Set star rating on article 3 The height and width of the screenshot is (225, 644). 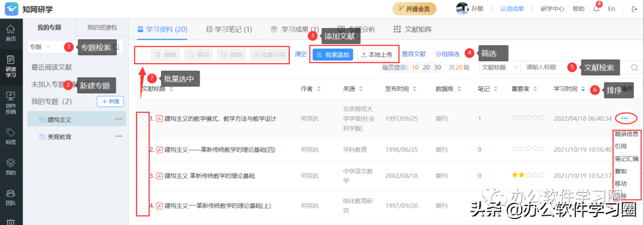point(528,175)
